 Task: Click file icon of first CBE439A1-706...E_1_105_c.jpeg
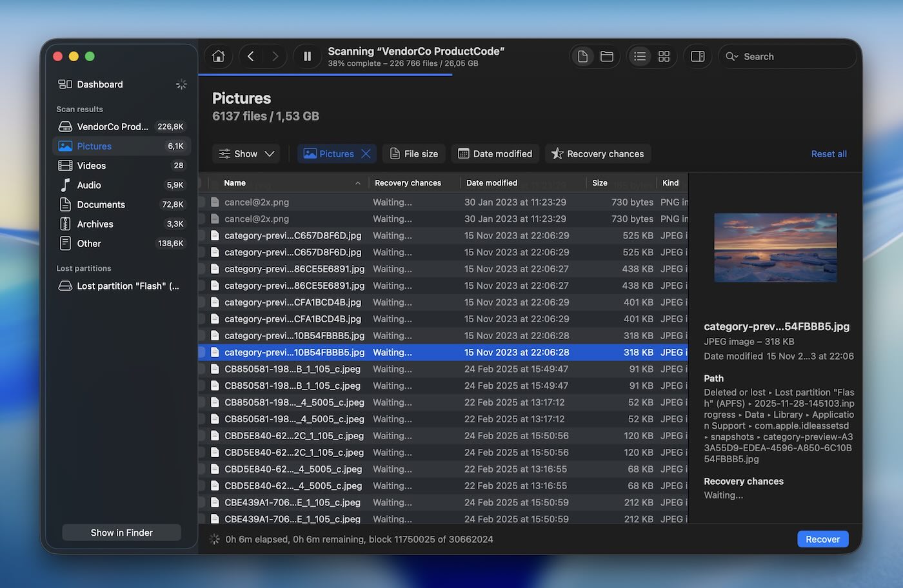pos(215,503)
